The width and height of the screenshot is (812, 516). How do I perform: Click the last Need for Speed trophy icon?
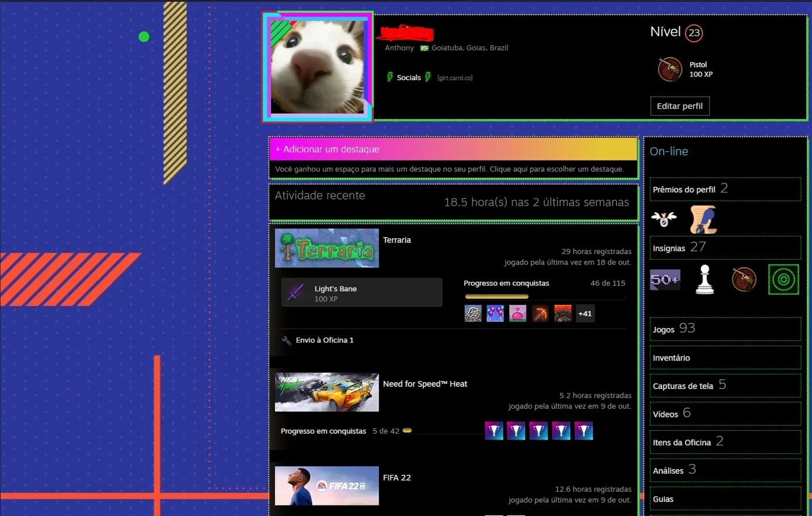pyautogui.click(x=583, y=431)
